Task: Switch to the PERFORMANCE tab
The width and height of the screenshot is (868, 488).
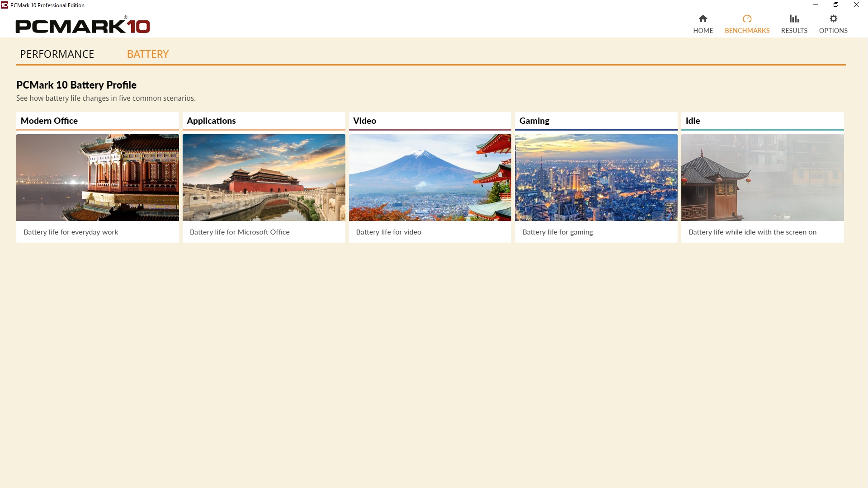Action: (57, 54)
